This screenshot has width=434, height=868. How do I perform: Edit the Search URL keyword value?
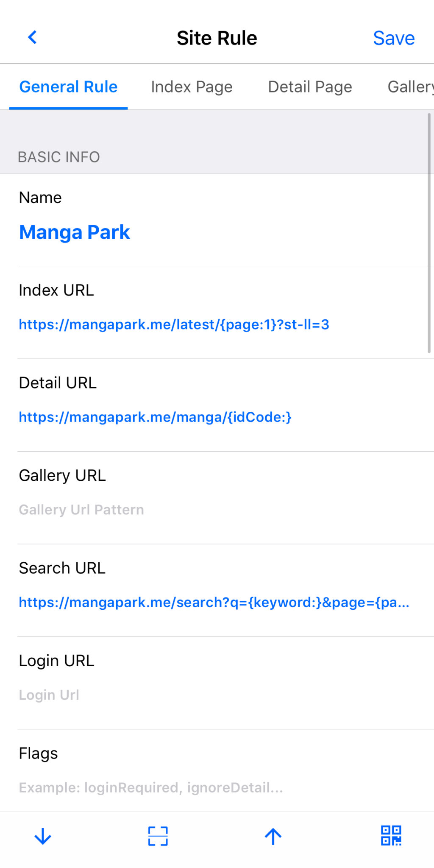214,603
